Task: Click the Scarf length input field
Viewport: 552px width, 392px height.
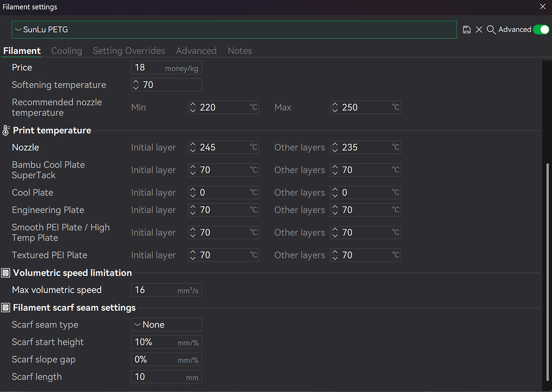Action: pos(166,377)
